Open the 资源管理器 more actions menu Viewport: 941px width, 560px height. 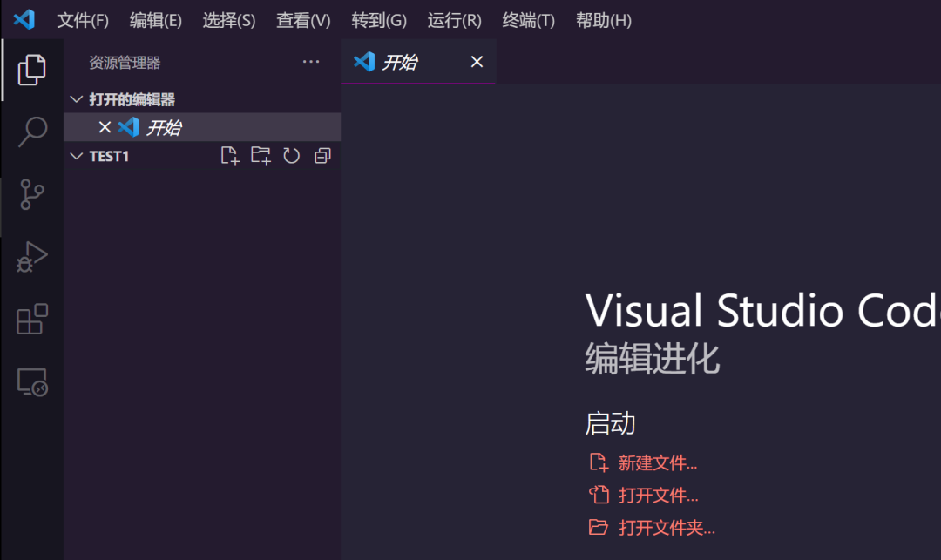pyautogui.click(x=311, y=62)
